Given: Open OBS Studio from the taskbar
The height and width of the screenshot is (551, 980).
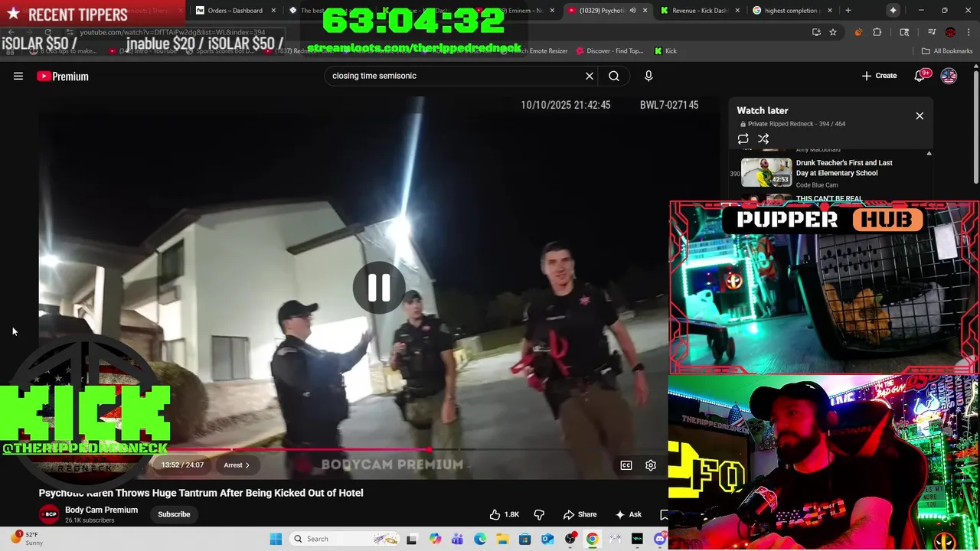Looking at the screenshot, I should click(x=570, y=539).
